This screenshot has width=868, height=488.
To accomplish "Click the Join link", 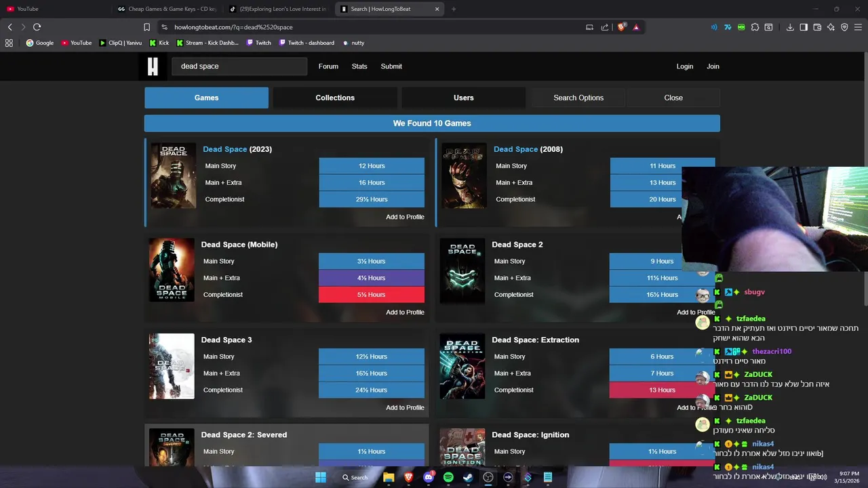I will tap(713, 66).
